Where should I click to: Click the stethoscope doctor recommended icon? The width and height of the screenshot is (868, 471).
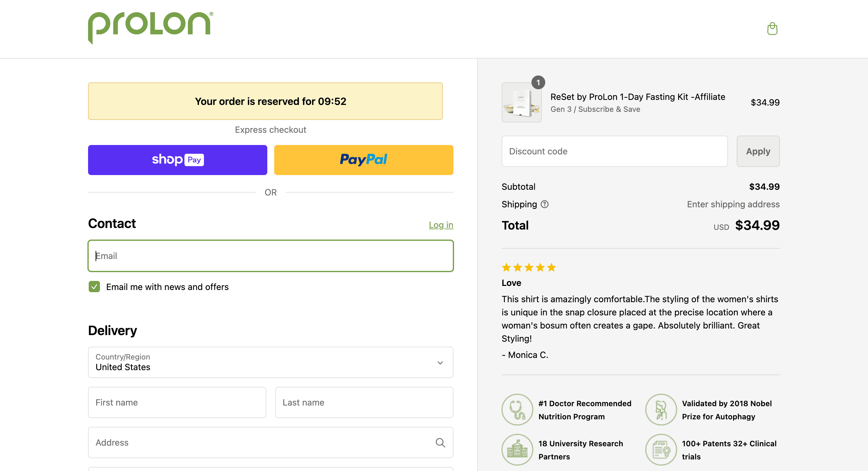click(517, 410)
